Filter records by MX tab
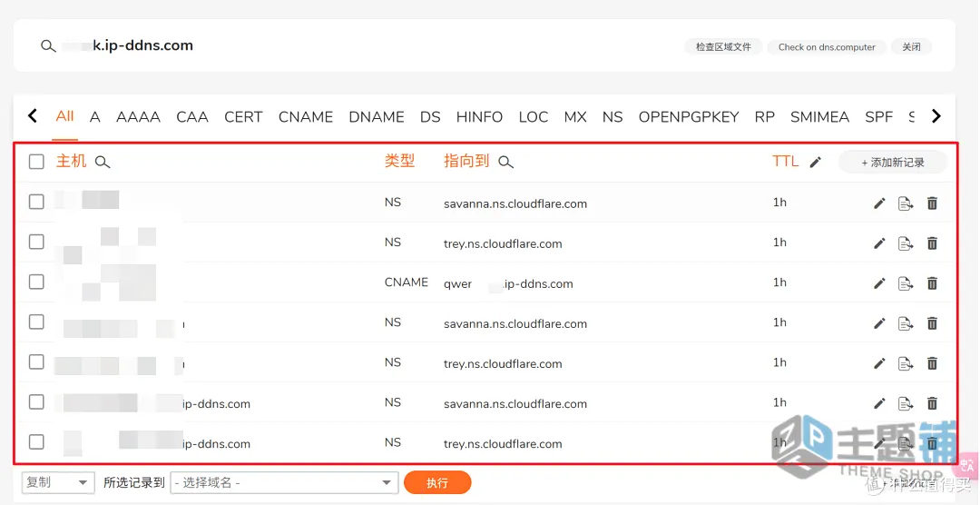The image size is (980, 505). [x=575, y=117]
